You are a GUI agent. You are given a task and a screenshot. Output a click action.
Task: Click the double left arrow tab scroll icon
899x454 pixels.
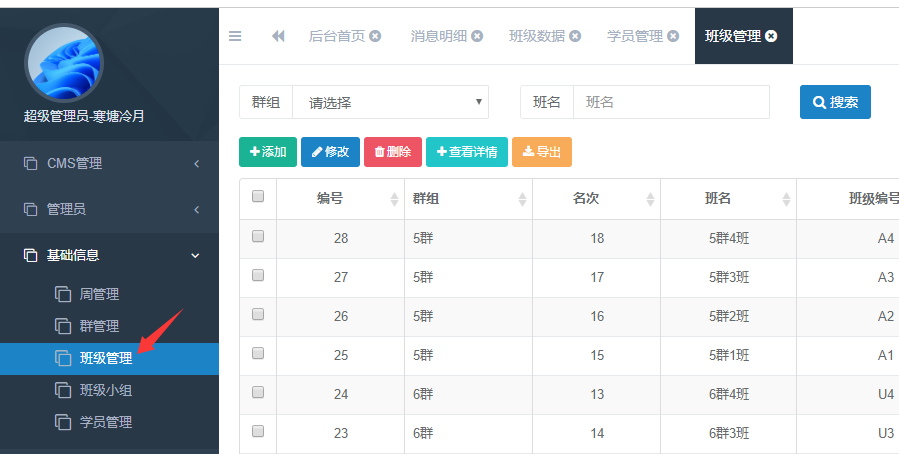[278, 36]
